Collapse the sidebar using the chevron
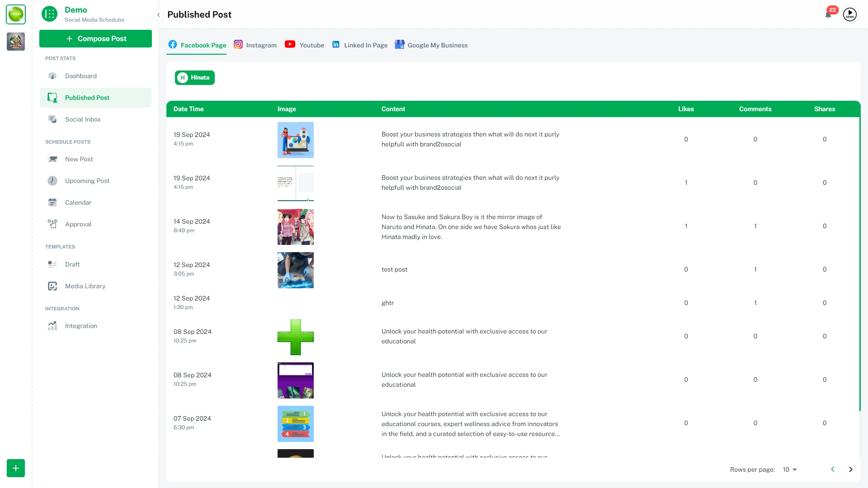This screenshot has height=488, width=868. (158, 15)
